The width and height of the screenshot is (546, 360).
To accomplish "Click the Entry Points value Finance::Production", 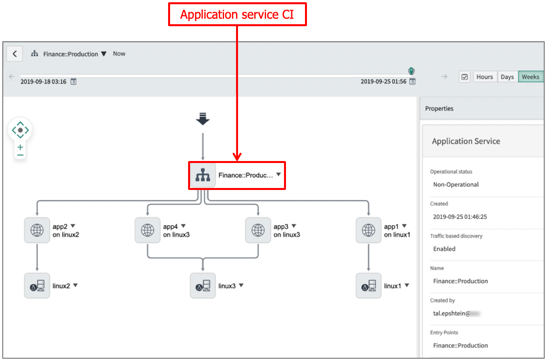I will (x=460, y=345).
